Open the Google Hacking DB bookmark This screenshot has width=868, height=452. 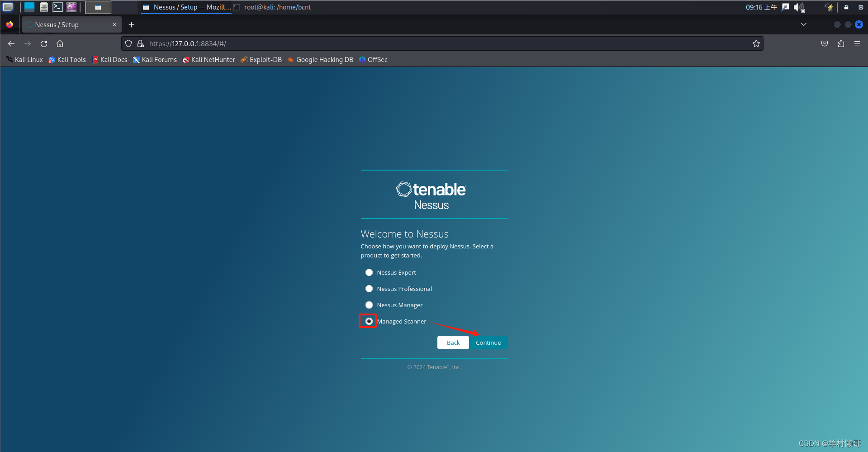320,60
